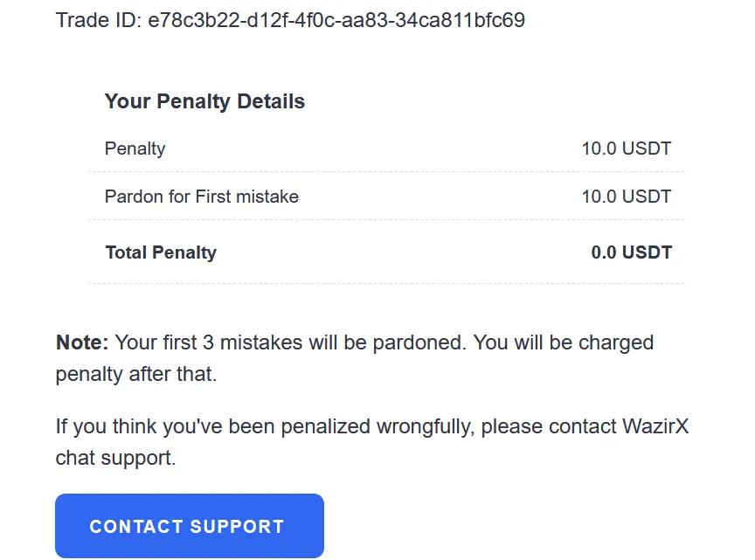Click the word 'wrongfully' in the paragraph
755x560 pixels.
[x=426, y=426]
